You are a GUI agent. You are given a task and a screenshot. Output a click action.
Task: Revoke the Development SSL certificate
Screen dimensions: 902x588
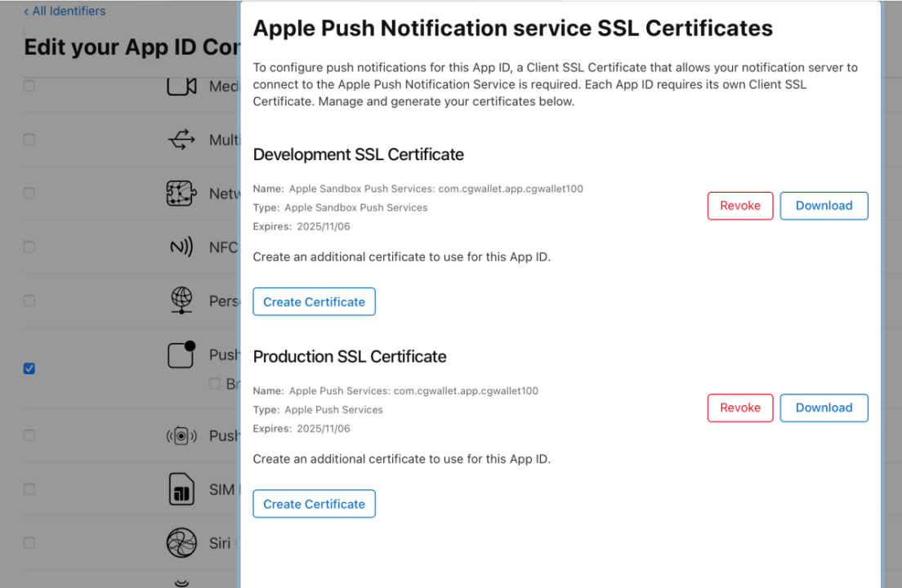739,206
